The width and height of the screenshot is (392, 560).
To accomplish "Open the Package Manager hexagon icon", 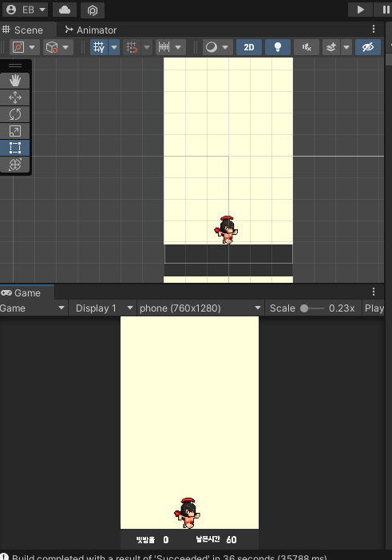I will point(93,10).
